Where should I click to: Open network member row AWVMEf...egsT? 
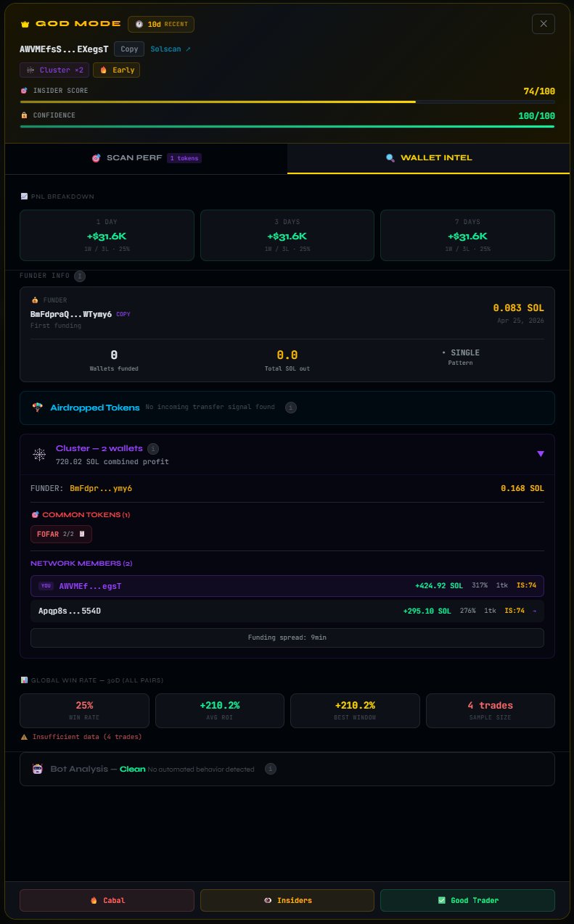tap(287, 586)
